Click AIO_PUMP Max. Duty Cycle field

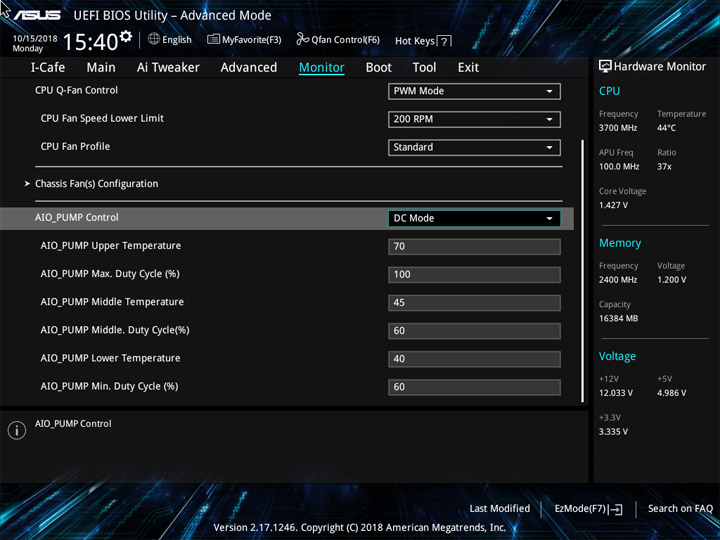pyautogui.click(x=474, y=275)
